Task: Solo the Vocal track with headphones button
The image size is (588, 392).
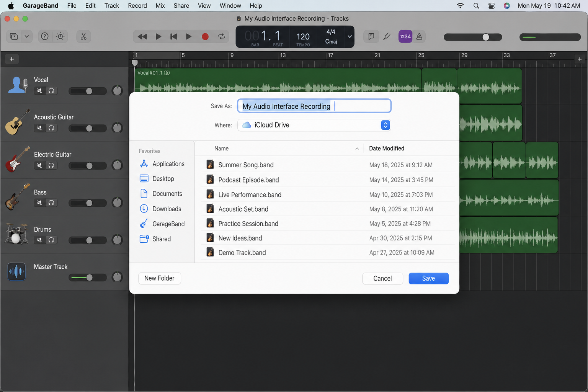Action: pos(51,91)
